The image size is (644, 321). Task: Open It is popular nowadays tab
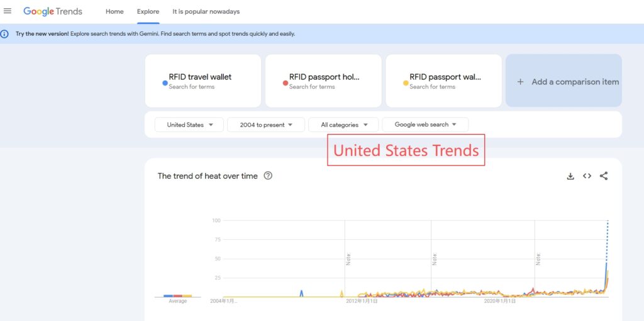point(206,11)
